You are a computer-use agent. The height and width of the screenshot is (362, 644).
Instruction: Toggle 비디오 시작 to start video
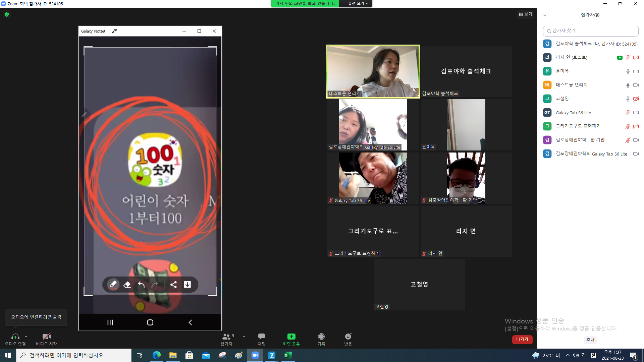(46, 339)
